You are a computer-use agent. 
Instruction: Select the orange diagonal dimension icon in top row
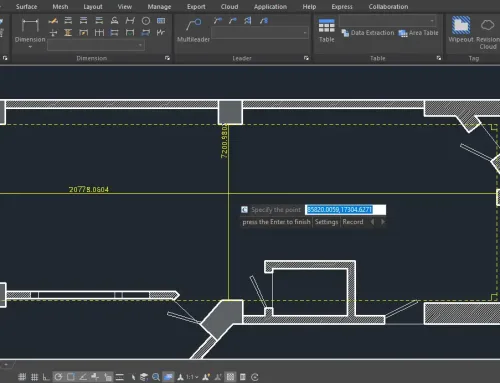tap(53, 21)
